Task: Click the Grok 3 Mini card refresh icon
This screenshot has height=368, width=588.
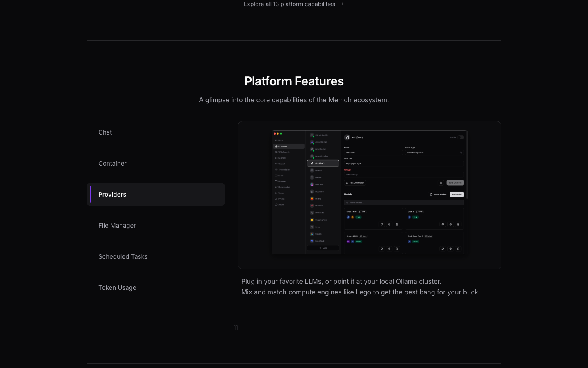Action: coord(382,224)
